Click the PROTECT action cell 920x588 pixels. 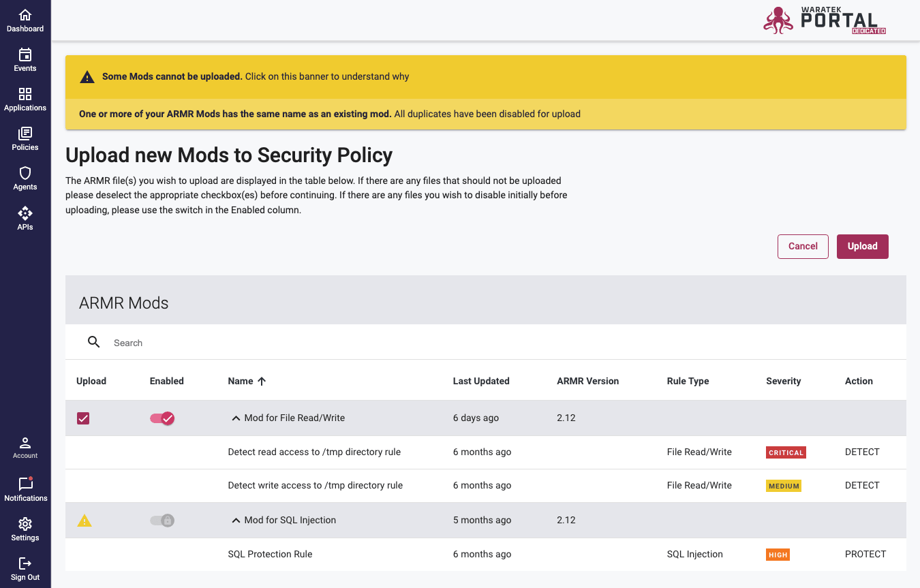click(865, 554)
